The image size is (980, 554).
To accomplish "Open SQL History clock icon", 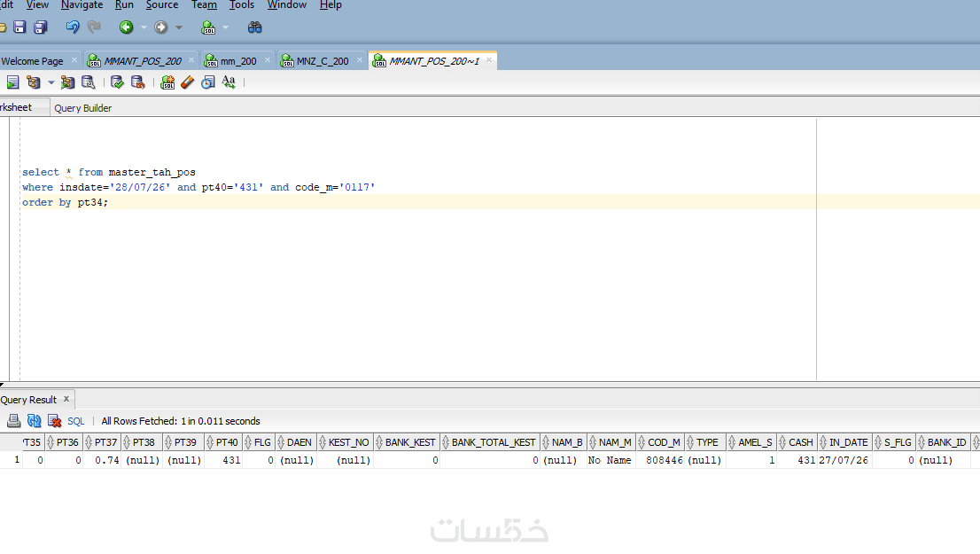I will coord(208,82).
